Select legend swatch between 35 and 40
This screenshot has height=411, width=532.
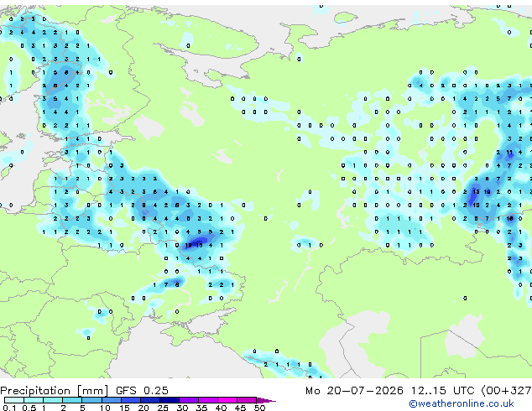(x=208, y=400)
